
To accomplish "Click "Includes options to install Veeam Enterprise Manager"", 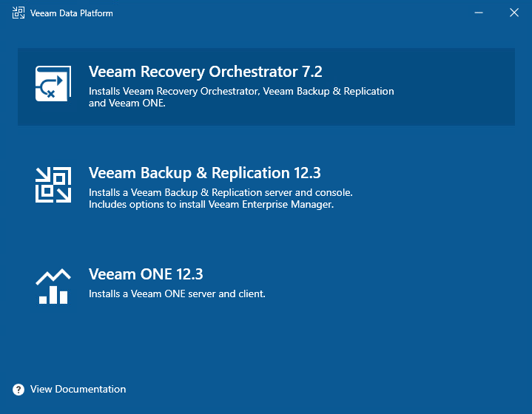I will (211, 205).
